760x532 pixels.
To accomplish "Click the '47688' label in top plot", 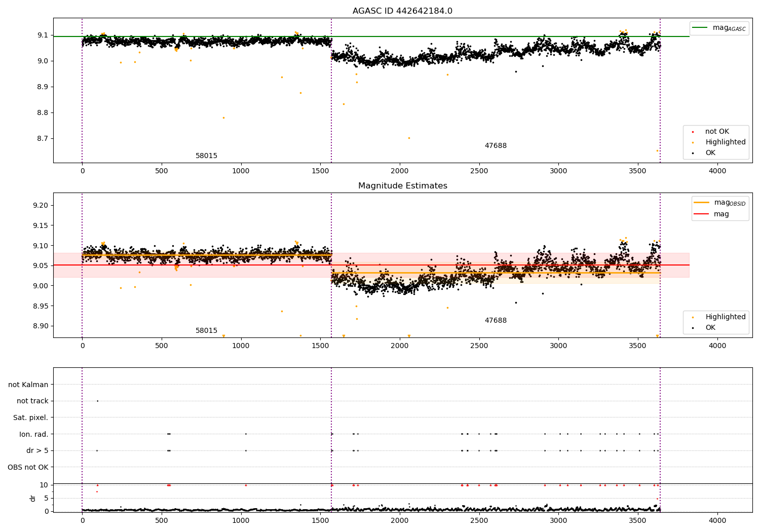I will pos(496,146).
